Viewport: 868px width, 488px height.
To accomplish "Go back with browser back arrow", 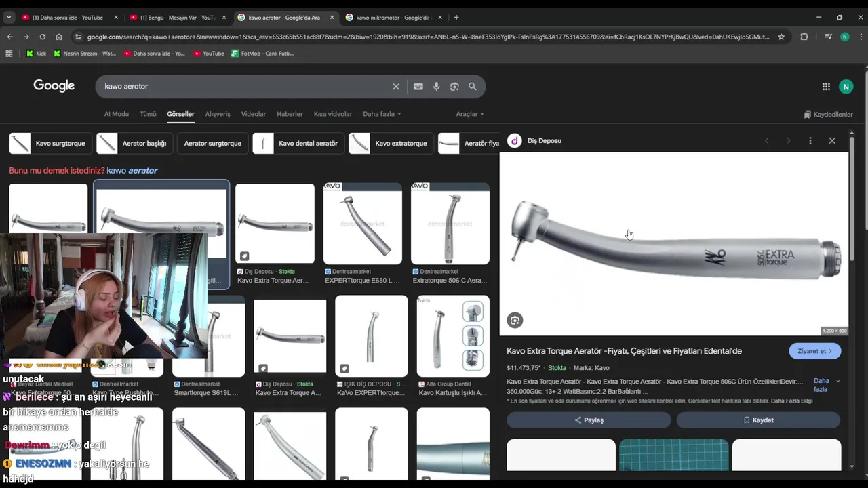I will tap(9, 37).
